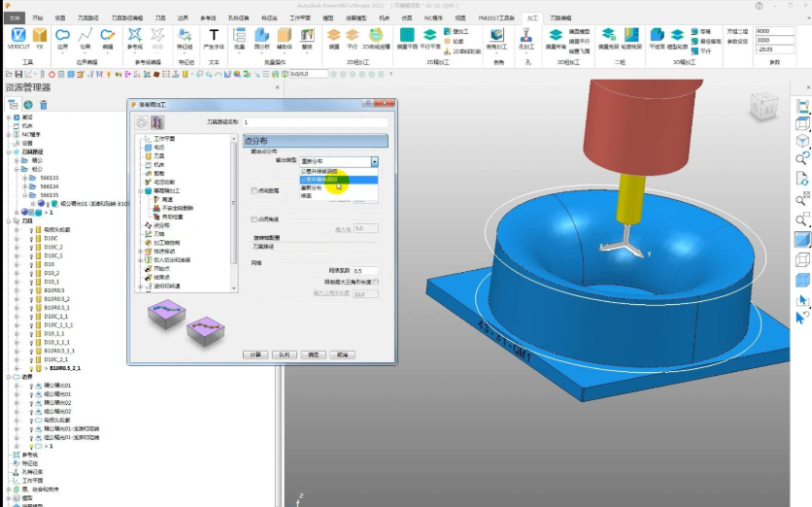Enable the point angle (点间角度) checkbox
Image resolution: width=812 pixels, height=507 pixels.
[254, 220]
